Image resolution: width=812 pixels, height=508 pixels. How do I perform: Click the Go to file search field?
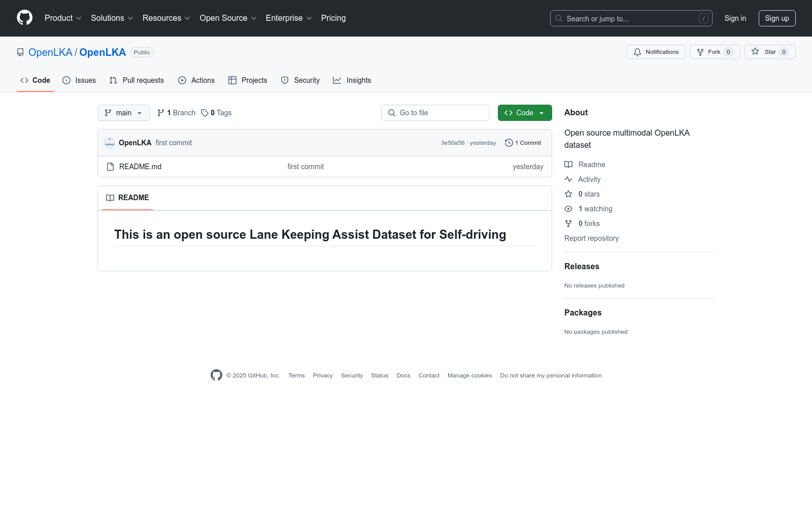coord(435,113)
